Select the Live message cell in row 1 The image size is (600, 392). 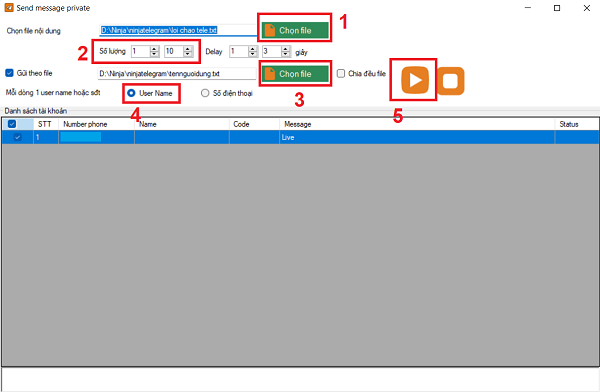(x=417, y=137)
